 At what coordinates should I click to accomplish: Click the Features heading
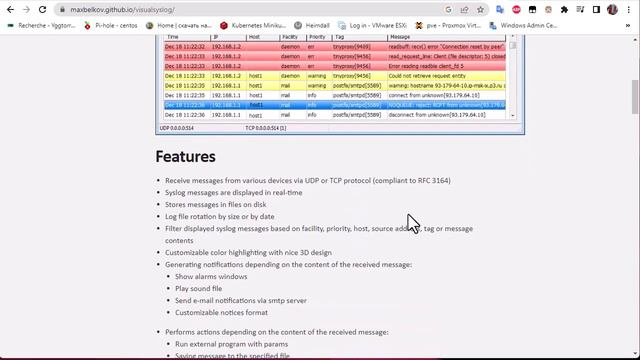coord(185,156)
